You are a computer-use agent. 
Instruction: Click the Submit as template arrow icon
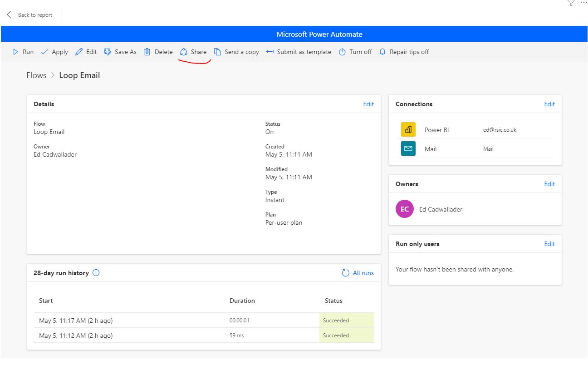[270, 52]
